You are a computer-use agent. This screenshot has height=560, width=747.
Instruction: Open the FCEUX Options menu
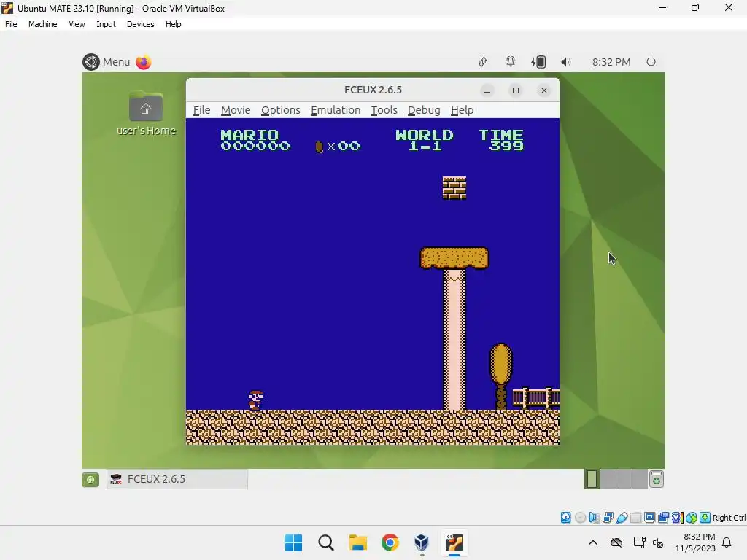pos(281,110)
